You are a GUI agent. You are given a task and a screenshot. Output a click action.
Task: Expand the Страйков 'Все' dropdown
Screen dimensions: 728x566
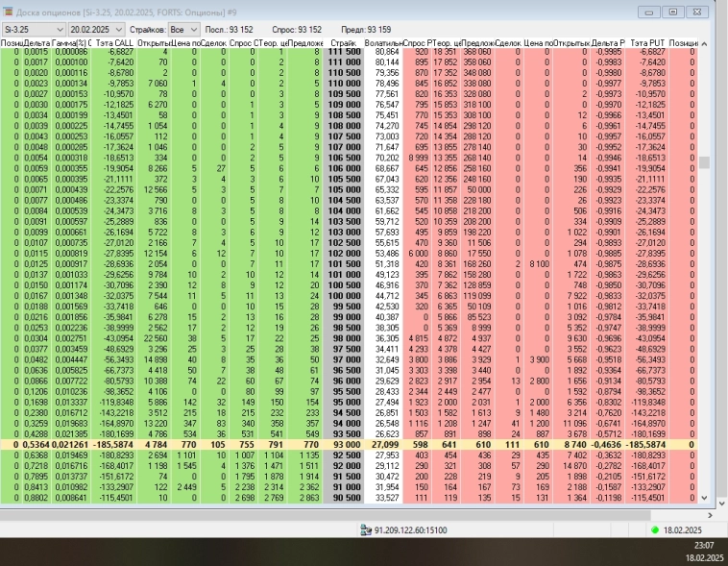(x=193, y=30)
